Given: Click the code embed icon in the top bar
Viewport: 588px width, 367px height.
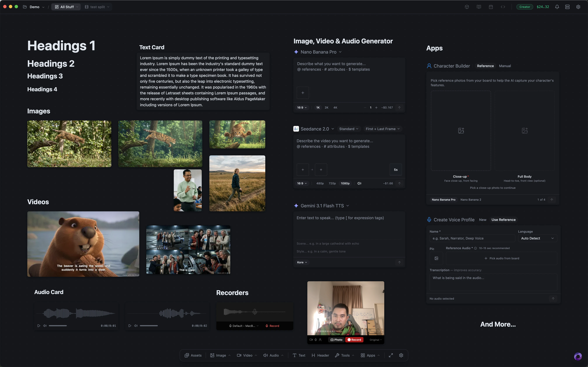Looking at the screenshot, I should (x=503, y=7).
